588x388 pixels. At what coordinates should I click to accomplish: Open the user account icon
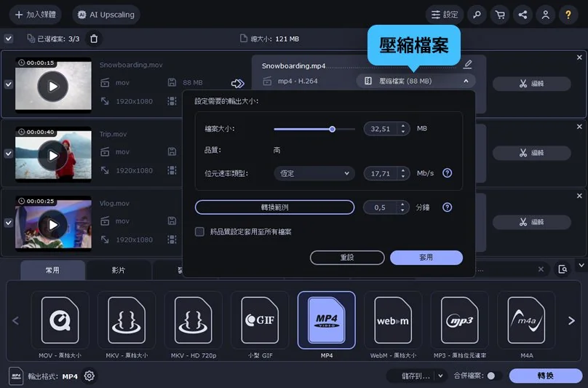click(x=546, y=15)
